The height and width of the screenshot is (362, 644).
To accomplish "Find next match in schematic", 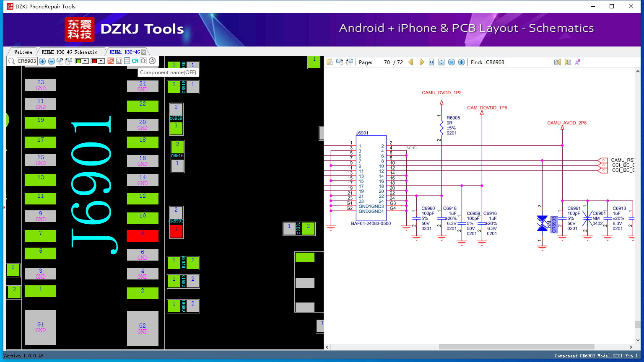I will click(x=568, y=62).
